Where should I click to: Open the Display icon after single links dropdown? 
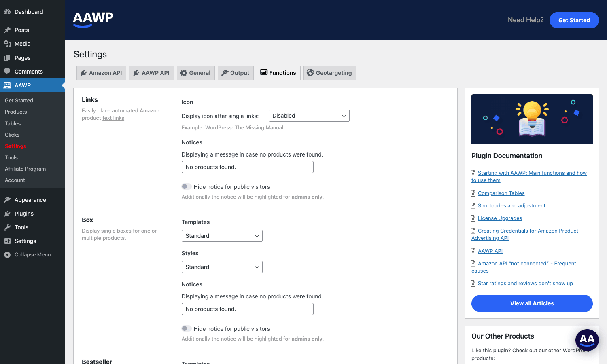[x=309, y=116]
